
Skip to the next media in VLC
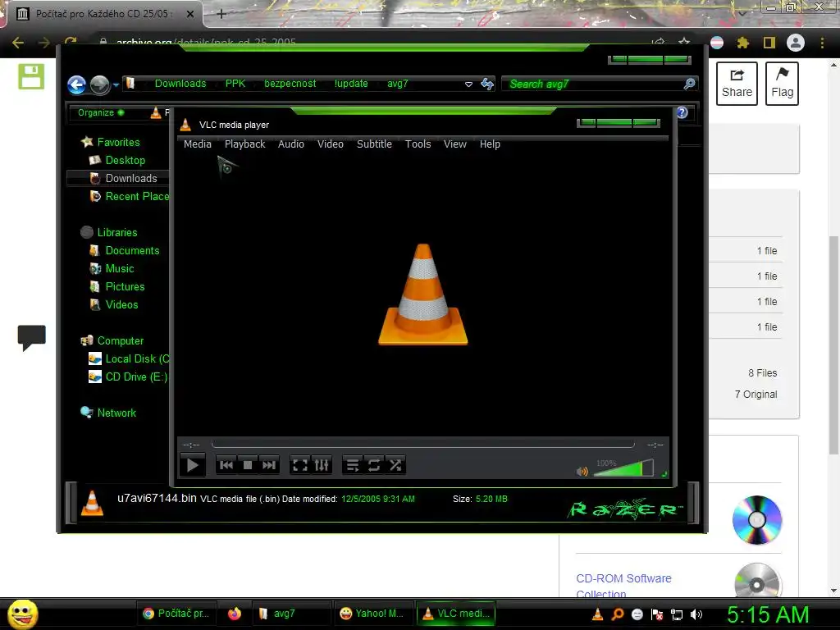[x=269, y=465]
